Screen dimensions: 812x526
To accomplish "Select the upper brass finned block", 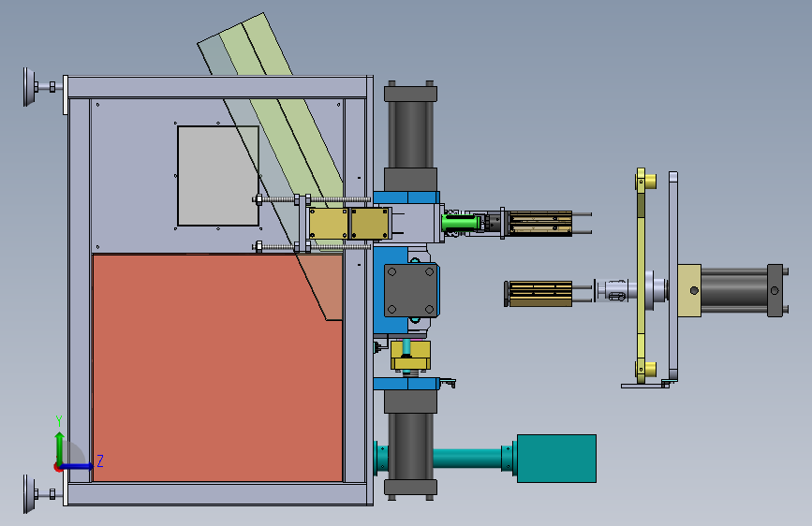I will 540,223.
